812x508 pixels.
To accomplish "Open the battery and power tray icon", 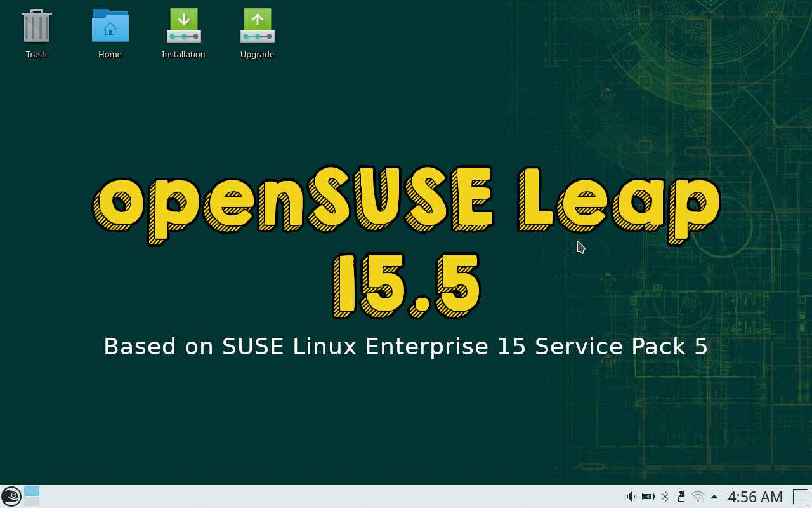I will [x=648, y=497].
